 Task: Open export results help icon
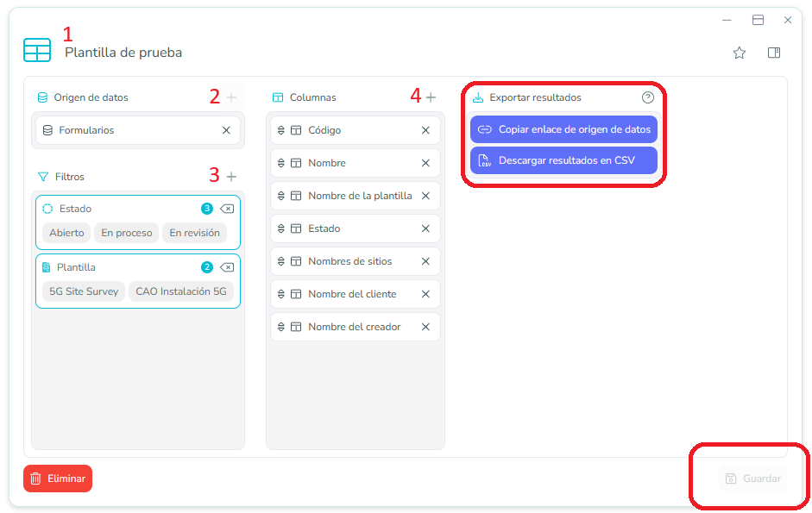647,97
